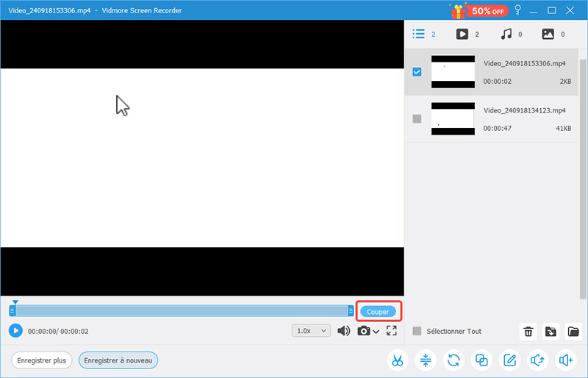588x378 pixels.
Task: Enable the Sélectionner Tout checkbox
Action: pyautogui.click(x=417, y=332)
